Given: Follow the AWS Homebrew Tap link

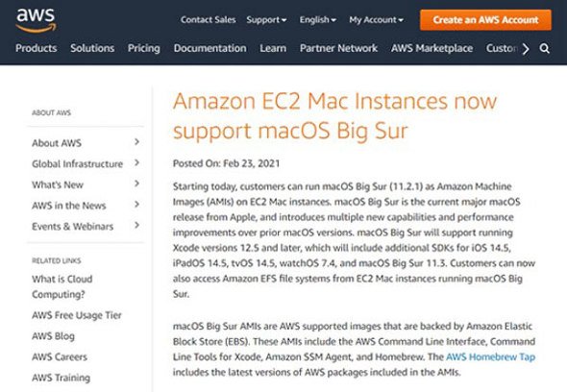Looking at the screenshot, I should (x=490, y=356).
